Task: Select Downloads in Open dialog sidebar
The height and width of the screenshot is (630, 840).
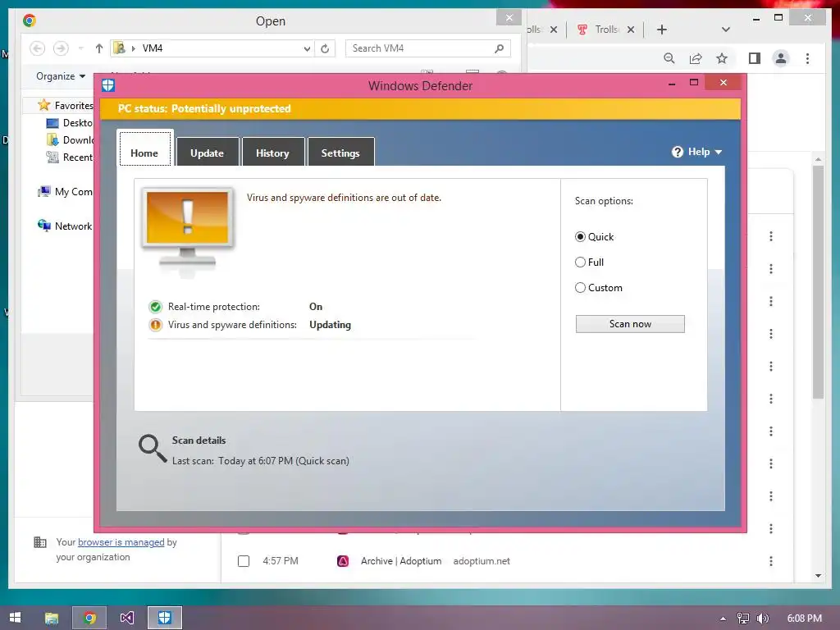Action: click(x=70, y=139)
